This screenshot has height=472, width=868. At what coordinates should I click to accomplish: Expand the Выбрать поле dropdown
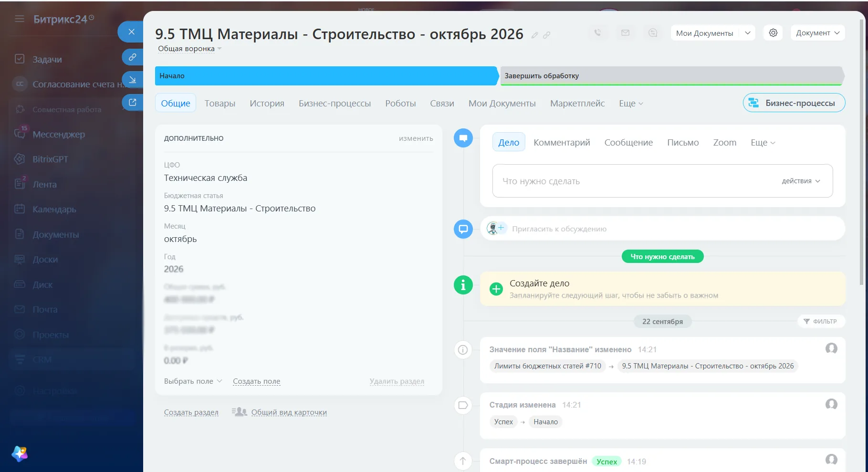pyautogui.click(x=193, y=381)
